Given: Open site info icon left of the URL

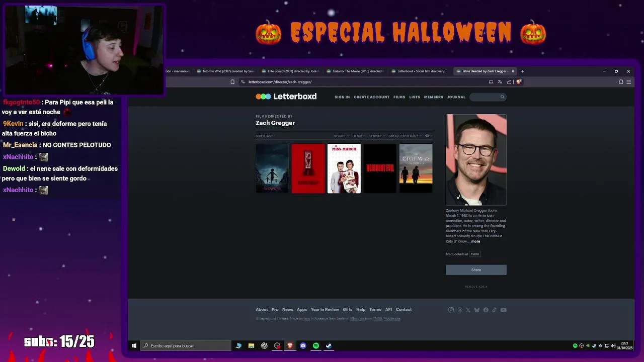Looking at the screenshot, I should 243,82.
